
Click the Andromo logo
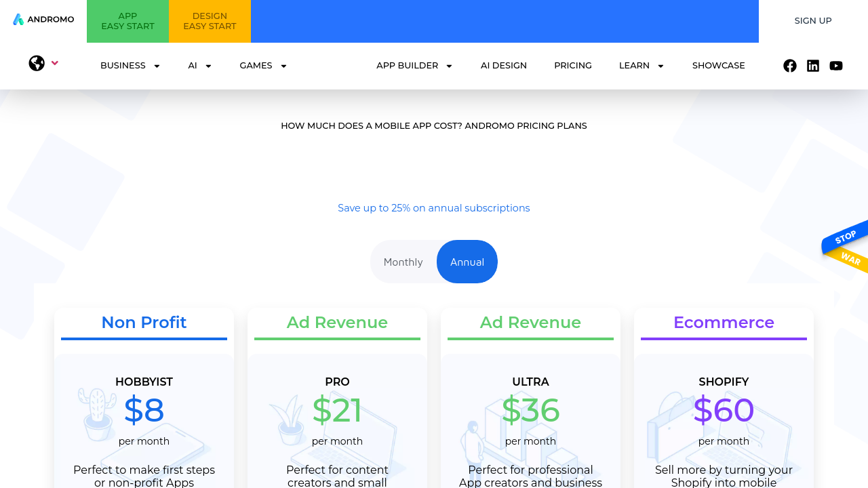coord(43,20)
